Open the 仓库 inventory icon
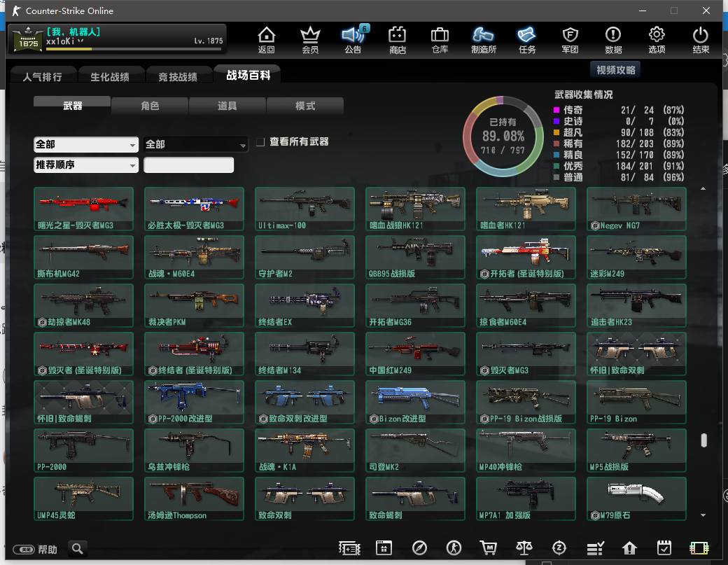The height and width of the screenshot is (565, 728). pyautogui.click(x=440, y=39)
